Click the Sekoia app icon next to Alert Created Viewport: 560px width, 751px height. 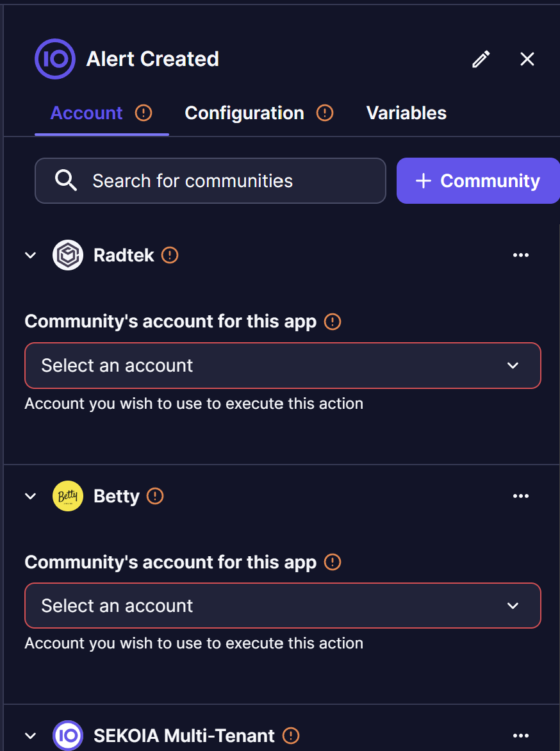(x=54, y=58)
